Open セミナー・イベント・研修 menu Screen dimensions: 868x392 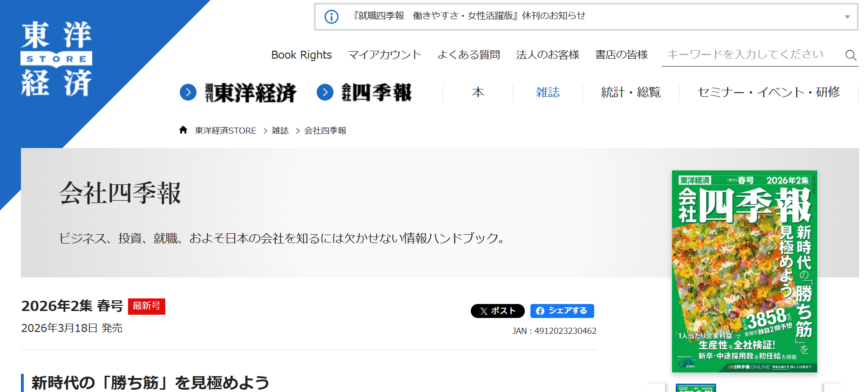(x=768, y=92)
